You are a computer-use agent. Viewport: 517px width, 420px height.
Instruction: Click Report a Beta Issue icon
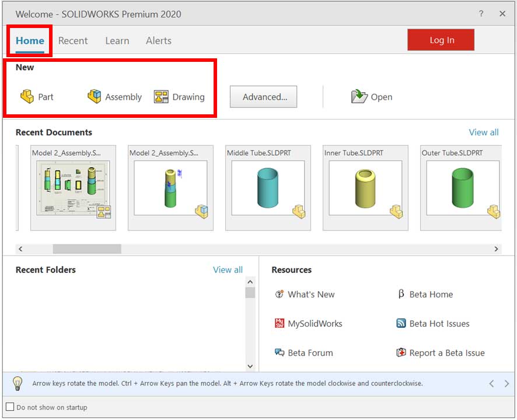401,352
